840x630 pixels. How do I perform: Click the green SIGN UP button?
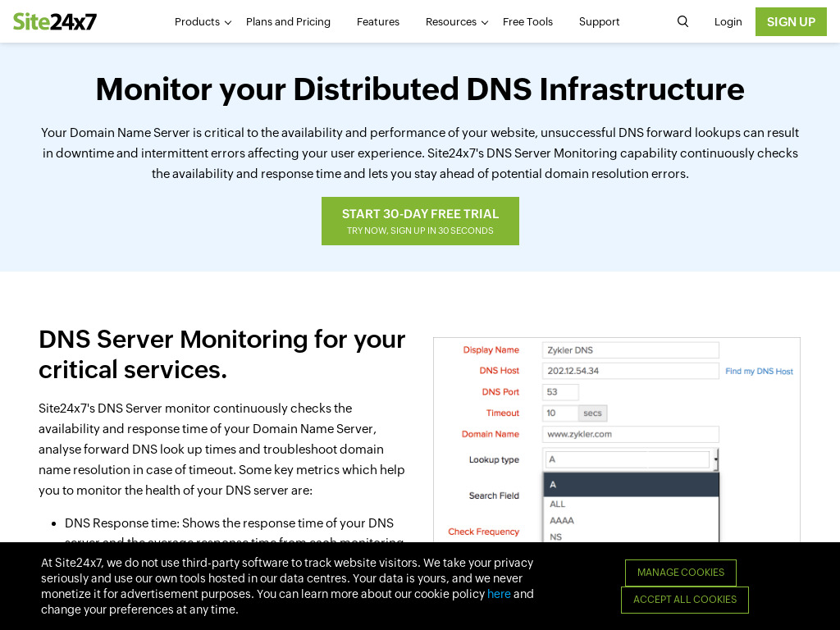click(791, 22)
